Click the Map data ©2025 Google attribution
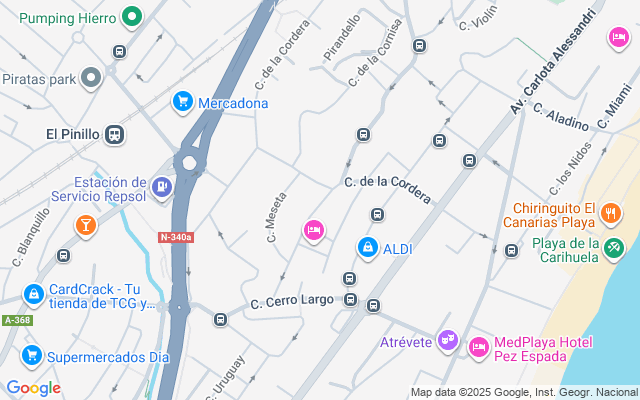Viewport: 640px width, 400px height. [x=525, y=393]
